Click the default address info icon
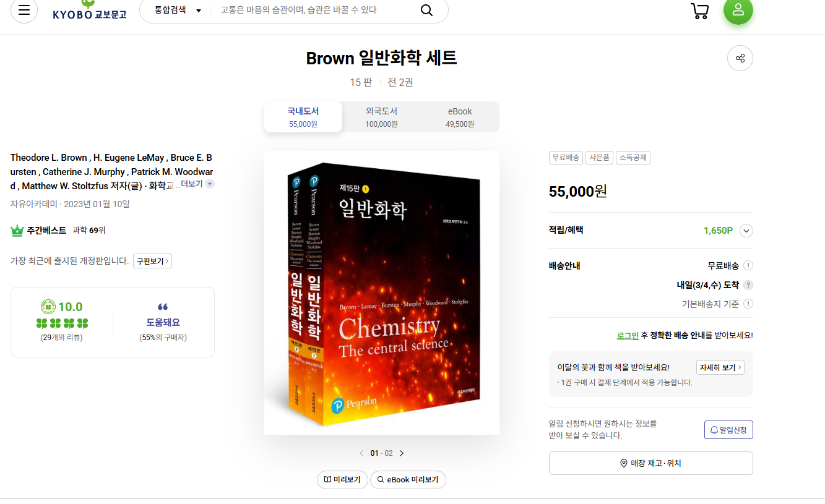The height and width of the screenshot is (504, 825). point(748,304)
